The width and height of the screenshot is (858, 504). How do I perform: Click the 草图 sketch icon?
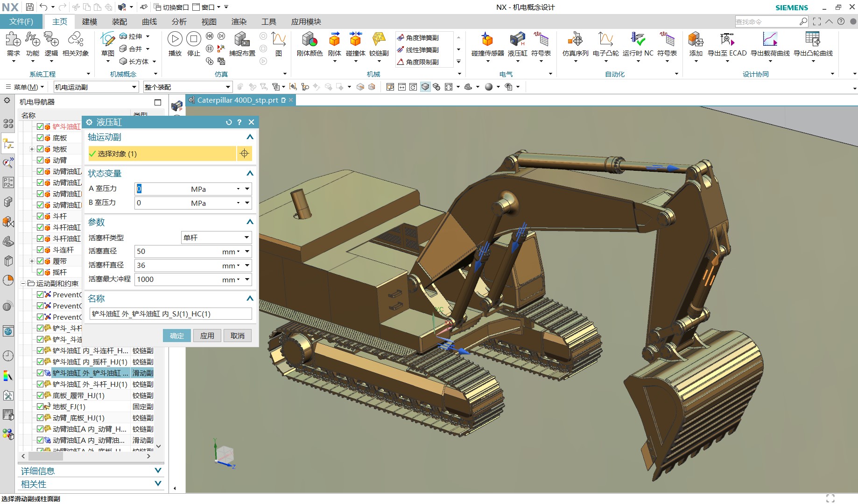point(107,39)
